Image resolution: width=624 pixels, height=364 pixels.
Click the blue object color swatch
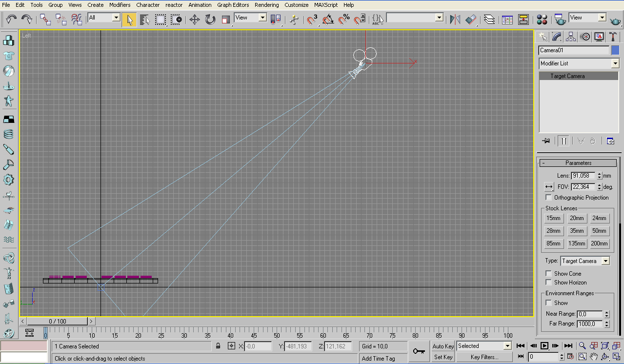click(615, 50)
